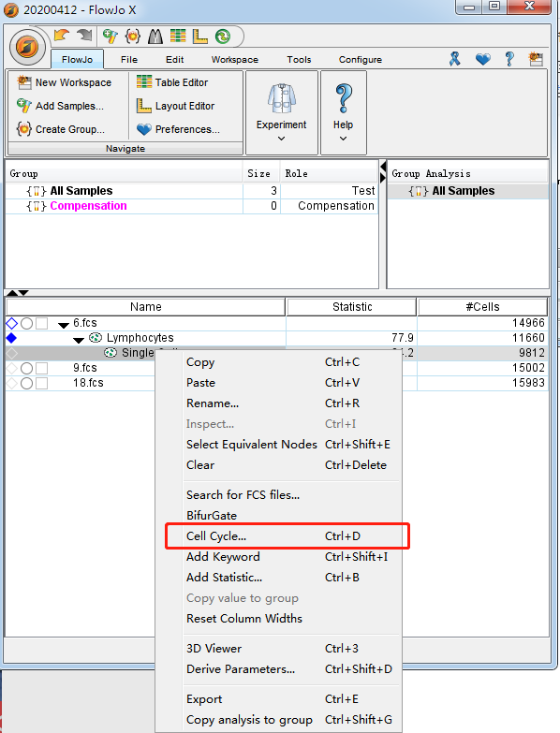Image resolution: width=560 pixels, height=733 pixels.
Task: Click the splitter arrows beside Group Analysis
Action: [383, 172]
